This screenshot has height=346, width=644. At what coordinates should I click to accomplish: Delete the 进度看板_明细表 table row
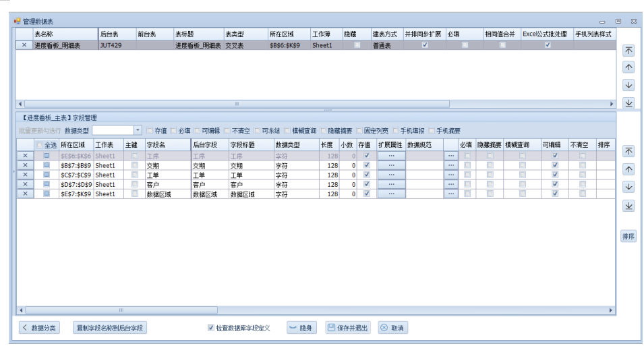(24, 45)
